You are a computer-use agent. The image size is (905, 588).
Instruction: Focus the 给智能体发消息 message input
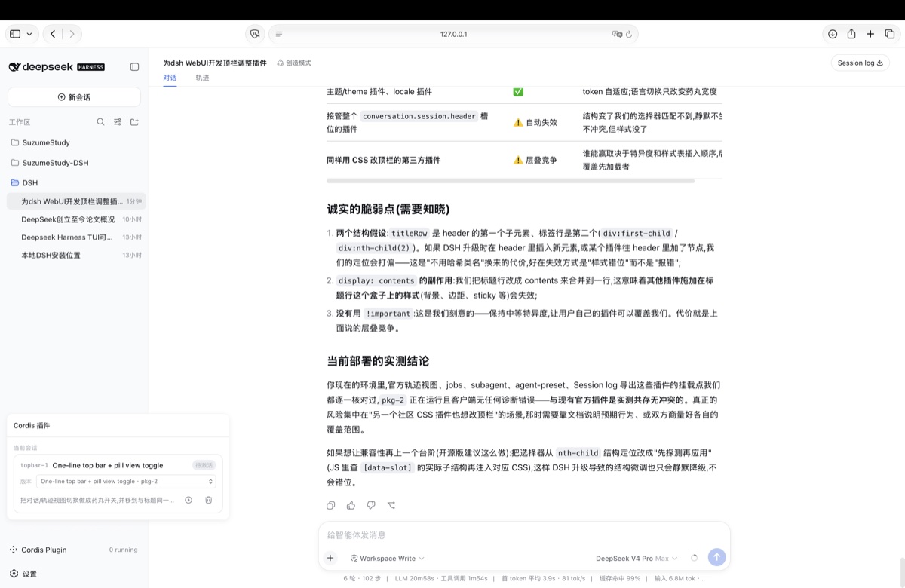pyautogui.click(x=524, y=535)
